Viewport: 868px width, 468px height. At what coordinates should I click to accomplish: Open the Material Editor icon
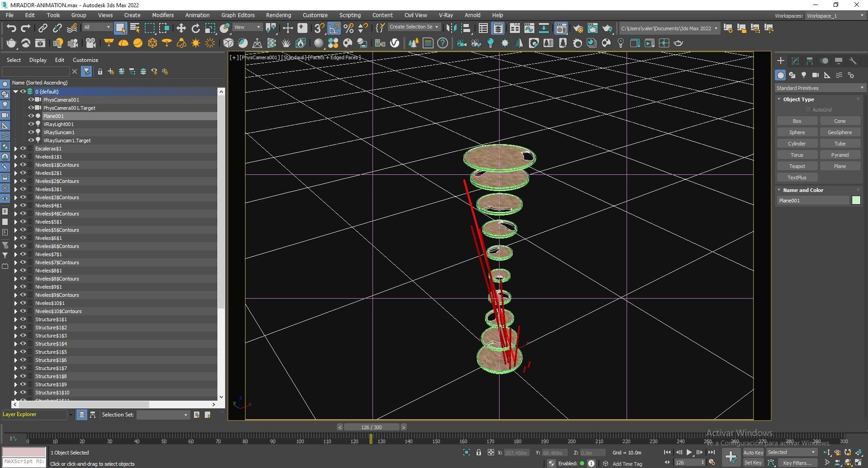pos(561,28)
